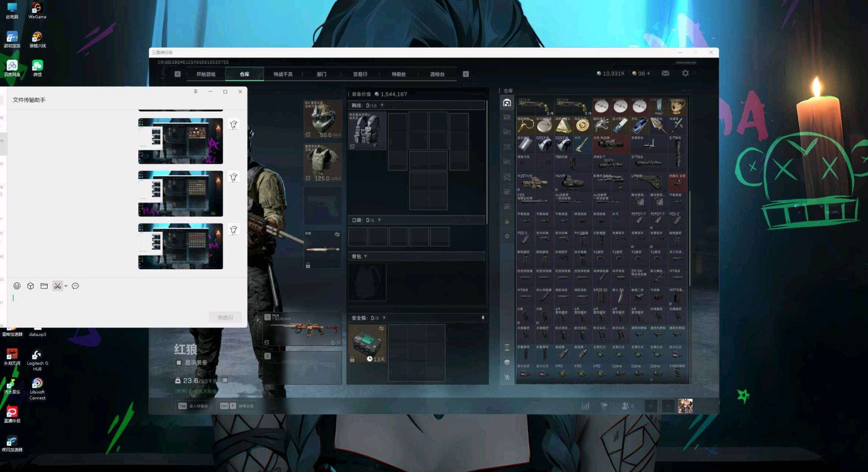Click the warehouse scrollbar

coord(689,238)
